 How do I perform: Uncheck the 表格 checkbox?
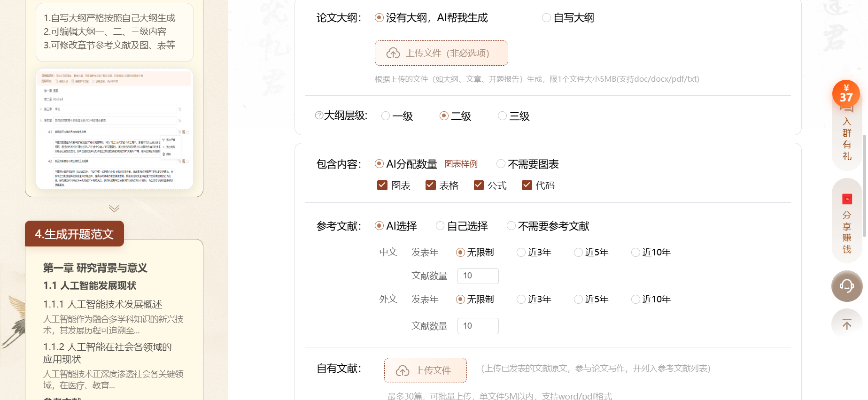pos(430,185)
